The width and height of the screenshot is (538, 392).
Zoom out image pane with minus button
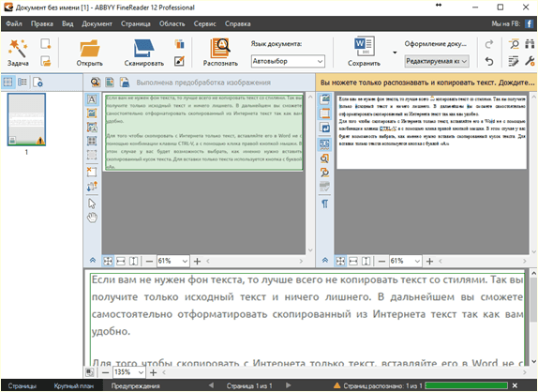(149, 262)
